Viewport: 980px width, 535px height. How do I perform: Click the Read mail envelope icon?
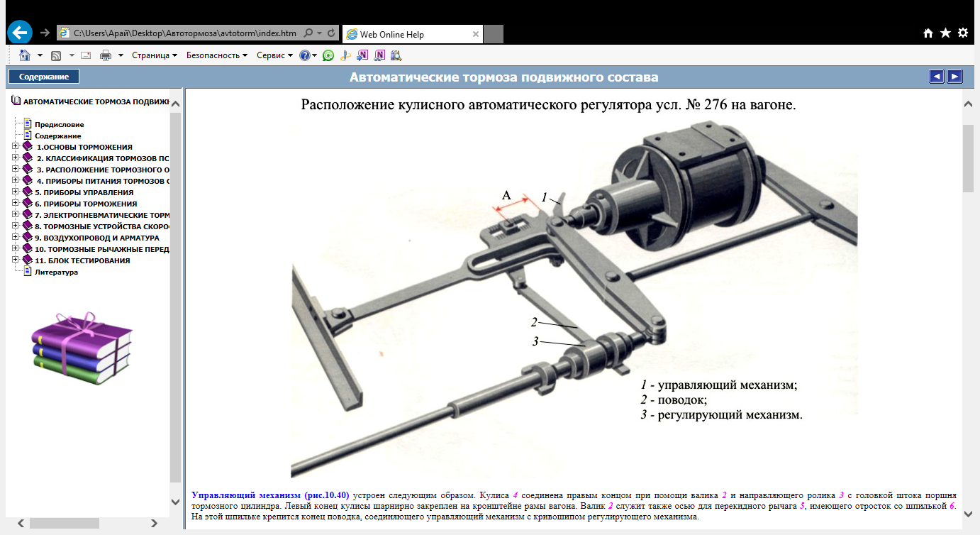click(x=86, y=55)
